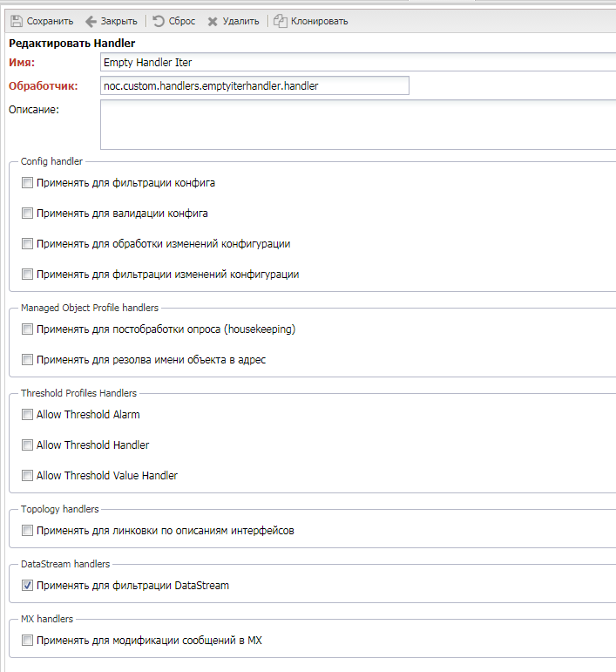This screenshot has width=616, height=672.
Task: Click the floppy disk Save icon
Action: click(x=17, y=21)
